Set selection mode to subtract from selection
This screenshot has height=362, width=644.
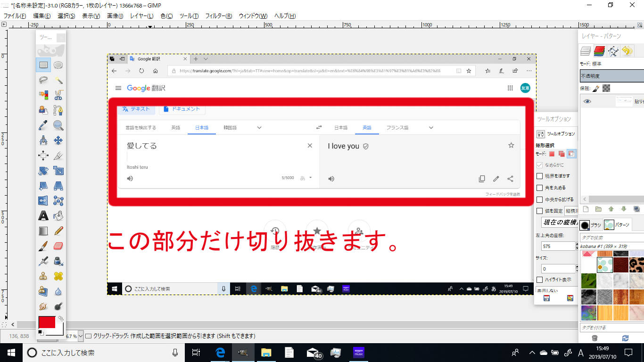(571, 154)
